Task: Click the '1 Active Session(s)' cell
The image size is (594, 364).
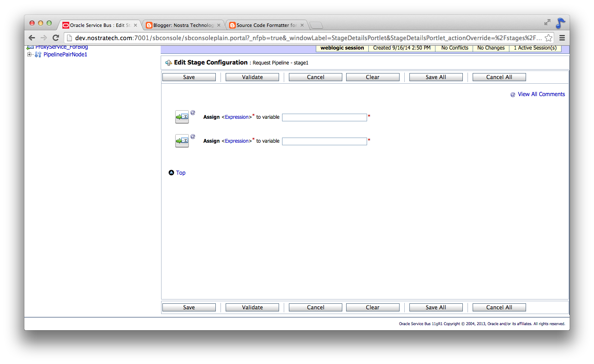Action: click(535, 48)
